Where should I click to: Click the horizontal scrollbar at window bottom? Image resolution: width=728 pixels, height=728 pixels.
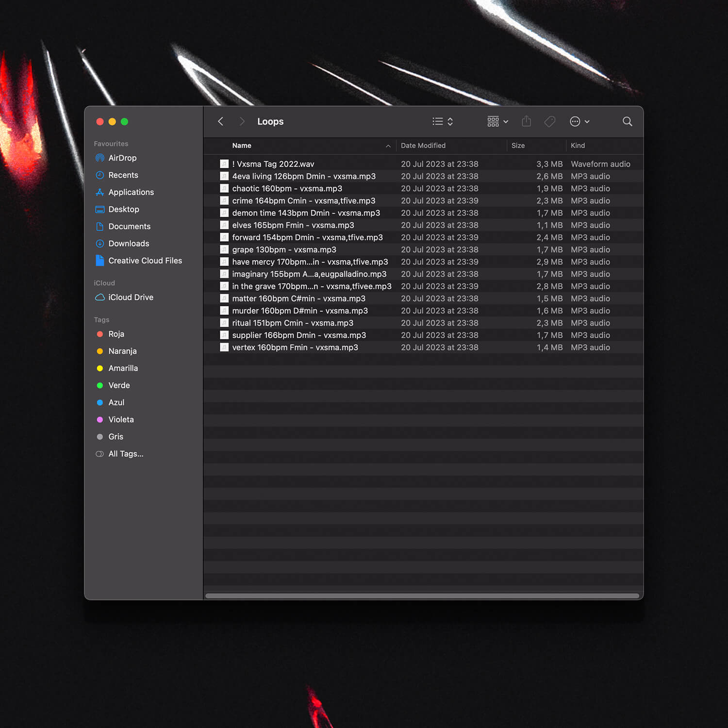click(x=422, y=596)
